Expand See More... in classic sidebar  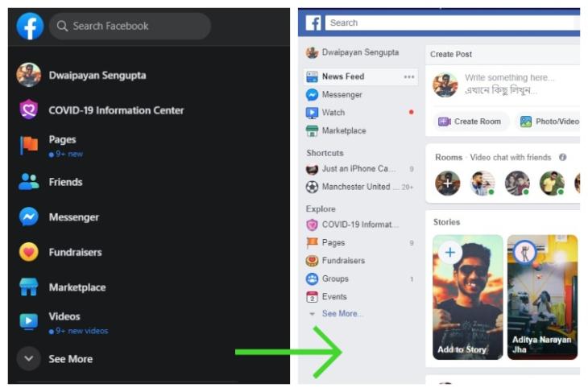coord(342,314)
